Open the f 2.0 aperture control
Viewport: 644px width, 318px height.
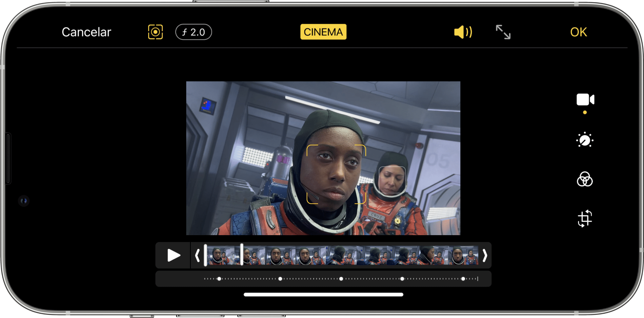coord(193,32)
